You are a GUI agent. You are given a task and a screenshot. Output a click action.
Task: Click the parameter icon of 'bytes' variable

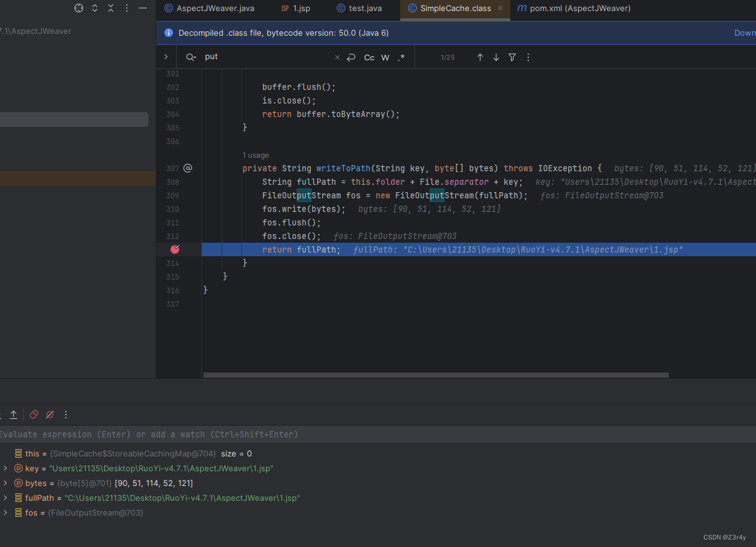point(18,483)
